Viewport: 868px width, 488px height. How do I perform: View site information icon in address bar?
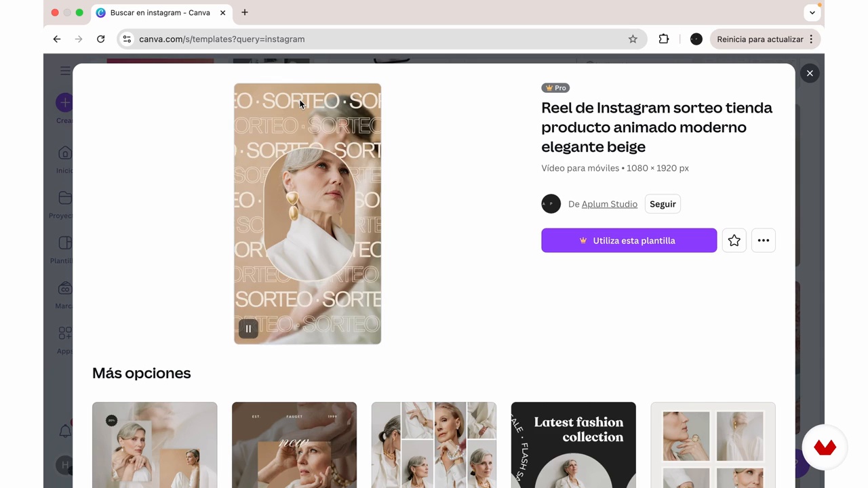[127, 39]
